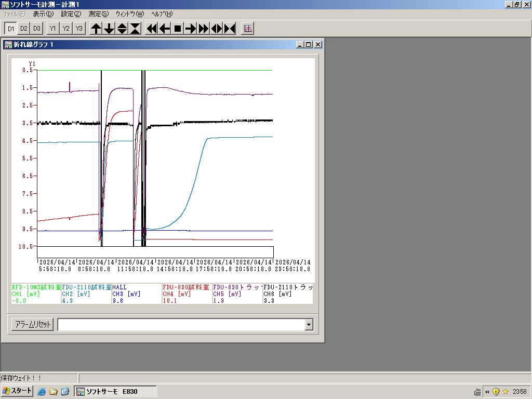Toggle the D2 display button
Screen dimensions: 532x399
tap(24, 29)
